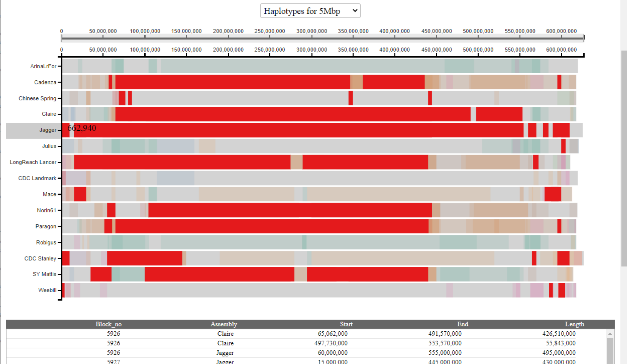627x364 pixels.
Task: Click End value 553,570,000 in table
Action: coord(445,343)
